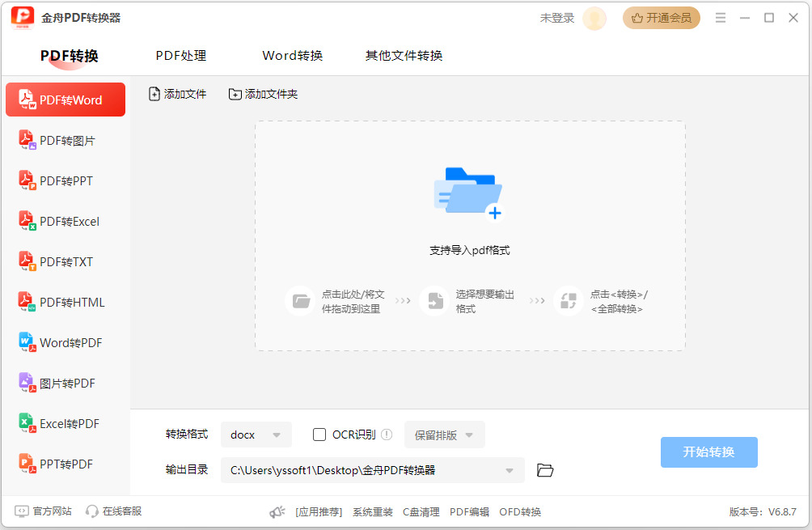Click the output directory path field

pyautogui.click(x=372, y=470)
